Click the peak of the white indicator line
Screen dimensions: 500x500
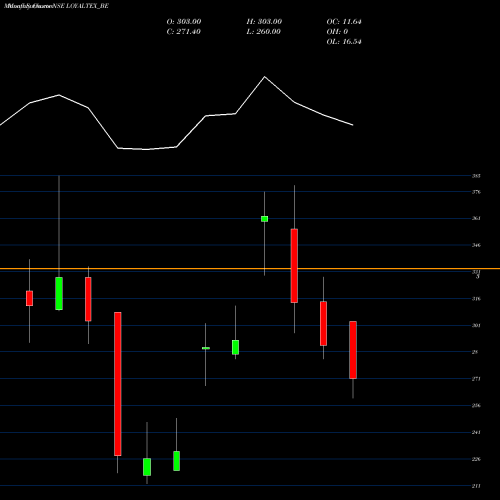pos(265,77)
